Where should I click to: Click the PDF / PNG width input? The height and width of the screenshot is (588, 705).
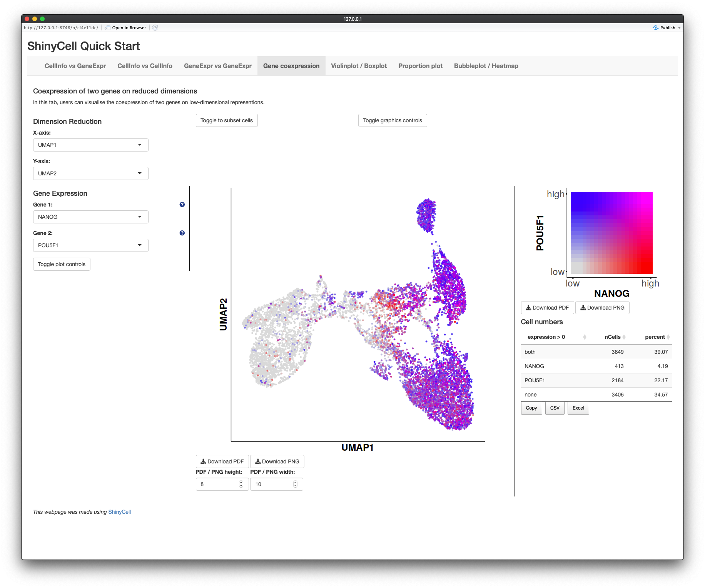pyautogui.click(x=277, y=484)
